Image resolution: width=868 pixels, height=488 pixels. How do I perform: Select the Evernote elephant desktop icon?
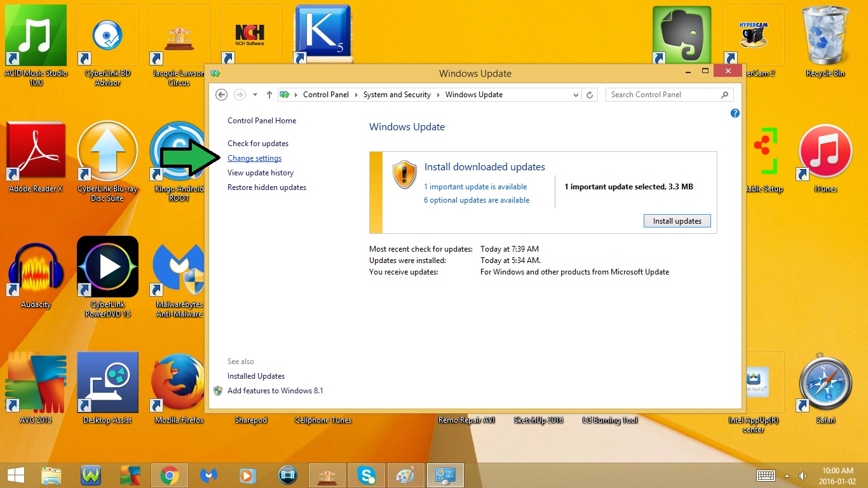tap(682, 35)
